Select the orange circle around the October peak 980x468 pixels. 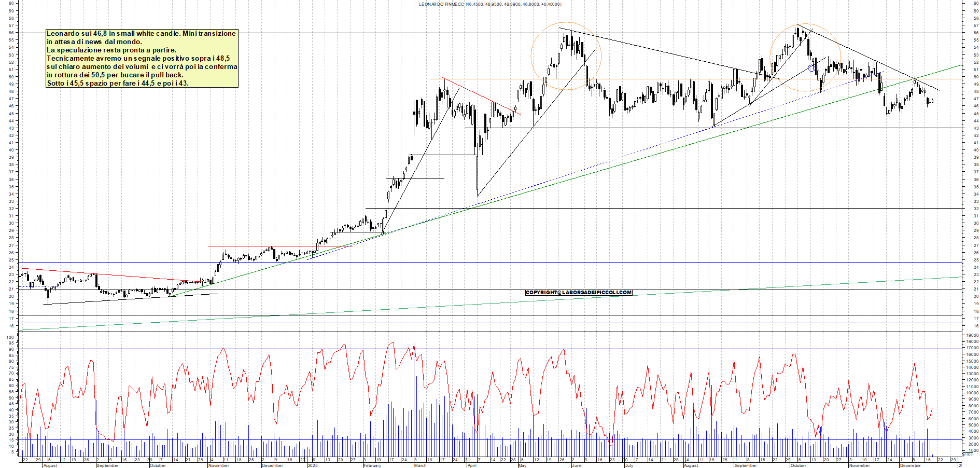coord(770,57)
